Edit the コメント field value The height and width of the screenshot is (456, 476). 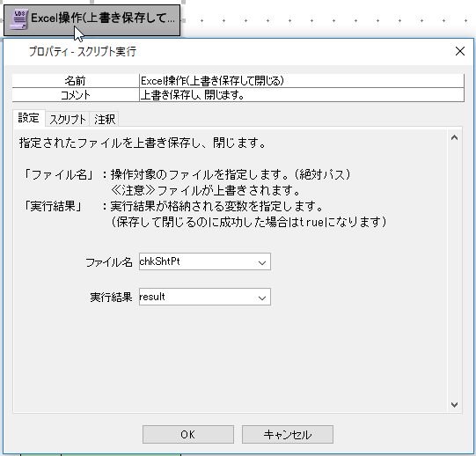click(x=302, y=95)
